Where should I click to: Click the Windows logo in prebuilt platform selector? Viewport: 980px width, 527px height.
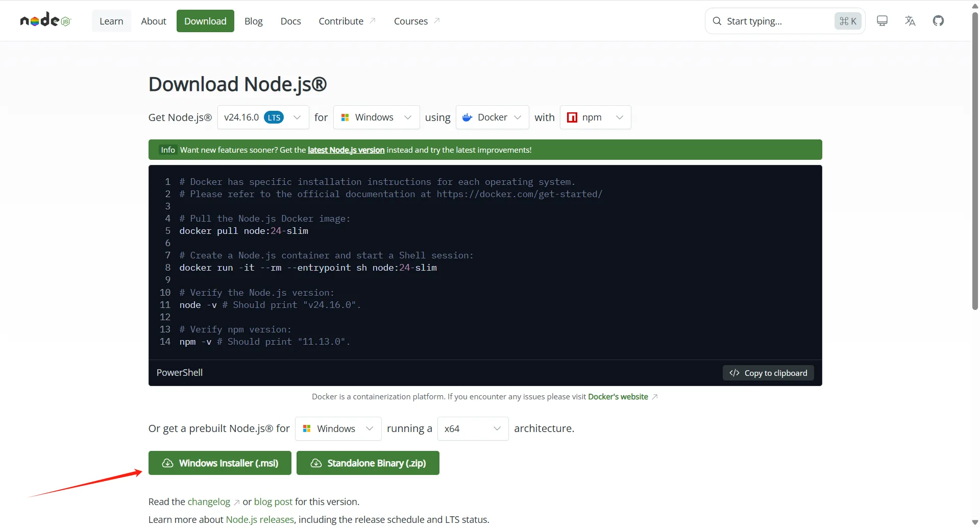click(x=307, y=428)
